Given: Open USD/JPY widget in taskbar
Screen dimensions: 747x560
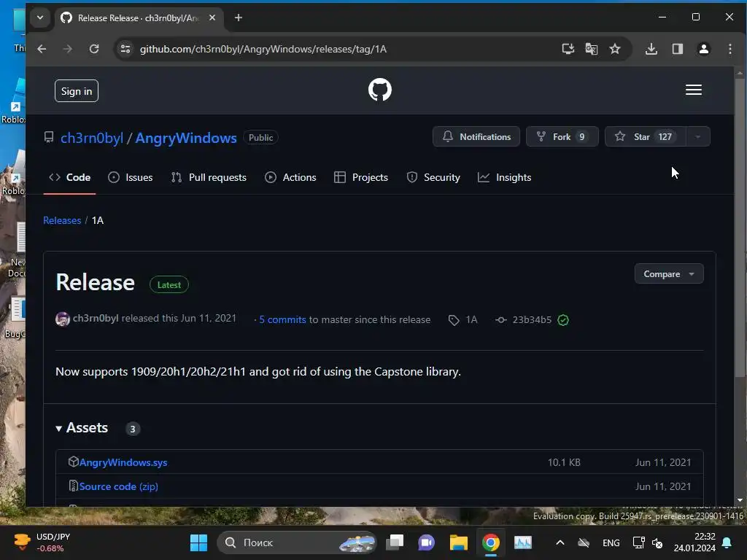Looking at the screenshot, I should tap(42, 542).
